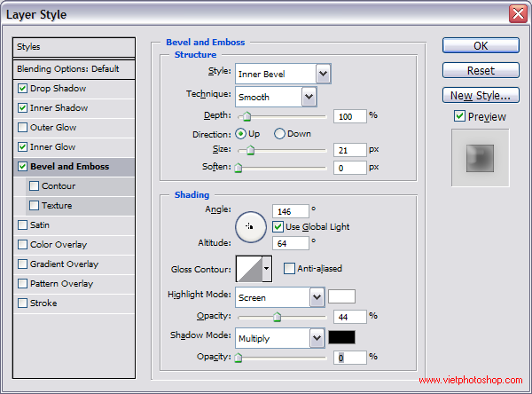532x394 pixels.
Task: Click the black shadow color swatch
Action: point(341,337)
